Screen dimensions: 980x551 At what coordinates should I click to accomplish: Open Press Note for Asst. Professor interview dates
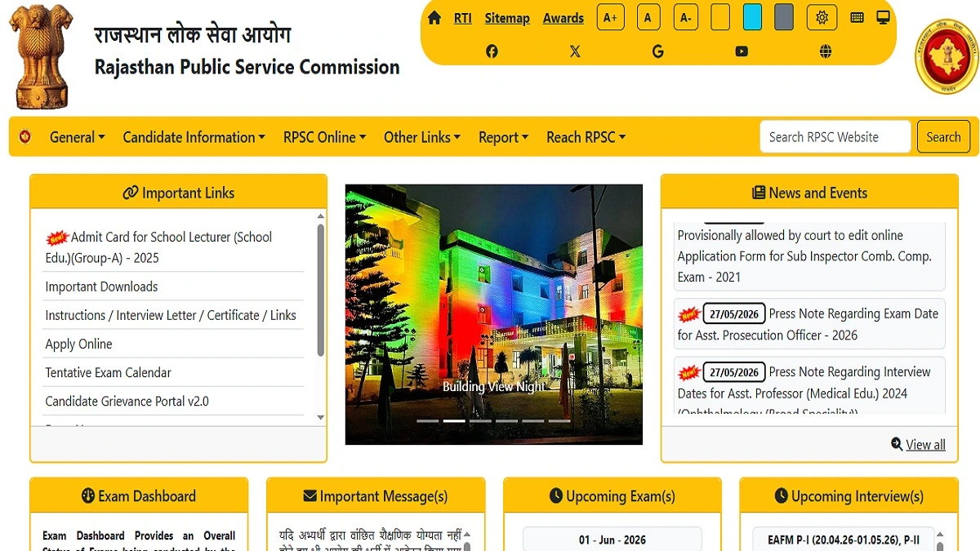pos(809,385)
